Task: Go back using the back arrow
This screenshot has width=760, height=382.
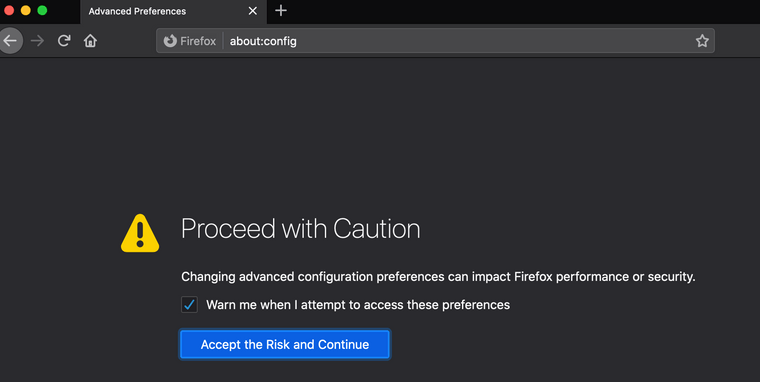Action: (10, 41)
